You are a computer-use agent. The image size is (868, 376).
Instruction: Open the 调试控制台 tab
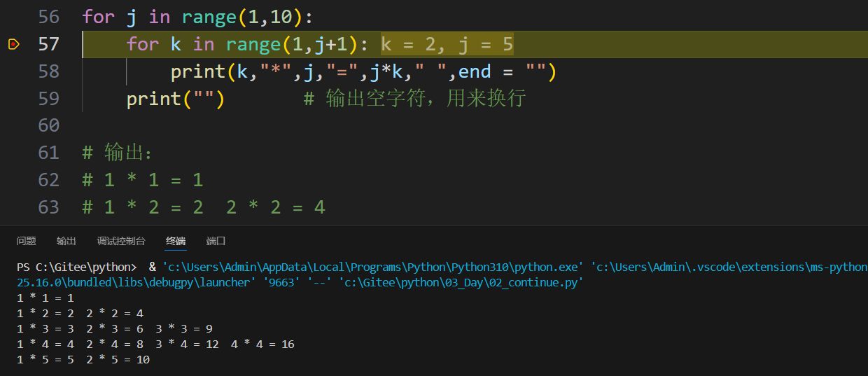(x=121, y=241)
